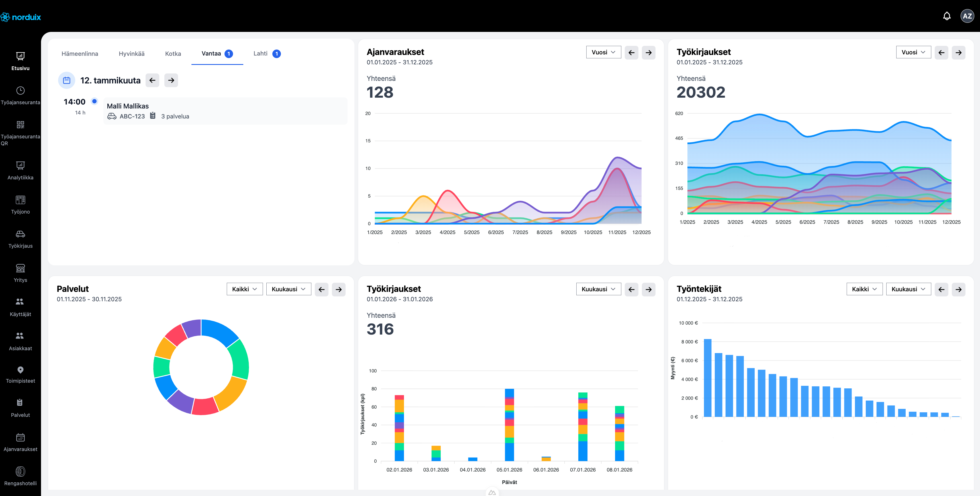
Task: Click the calendar icon next to 12. tammikuuta
Action: pos(67,80)
